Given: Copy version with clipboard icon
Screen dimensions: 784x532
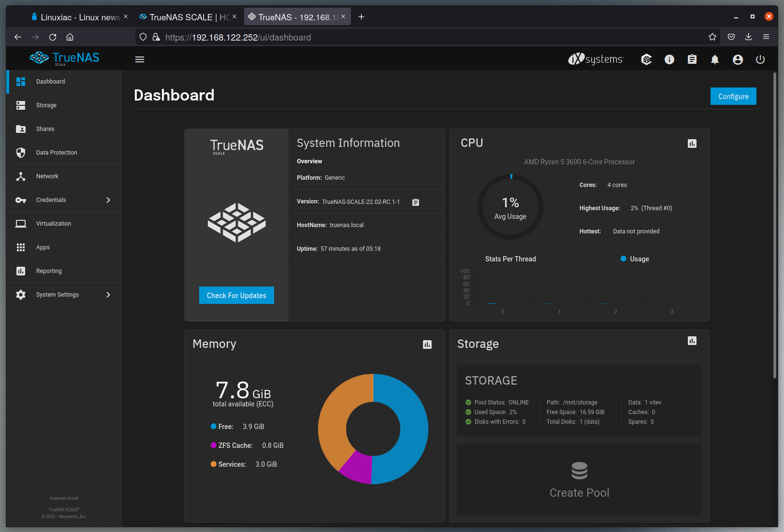Looking at the screenshot, I should pos(415,202).
